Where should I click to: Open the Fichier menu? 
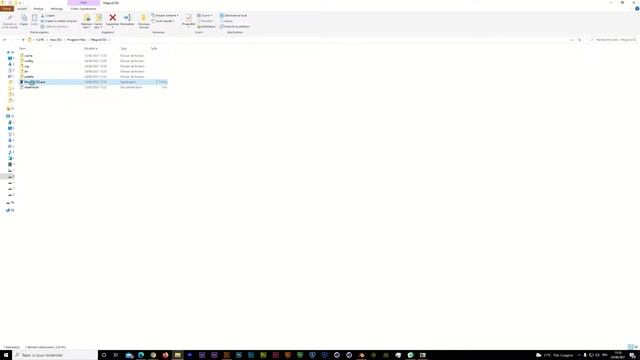pos(7,9)
